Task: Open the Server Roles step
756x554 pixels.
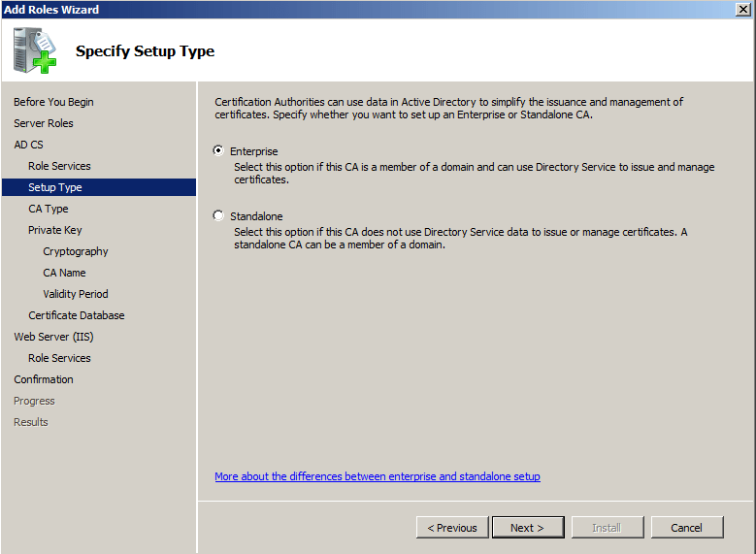Action: point(44,123)
